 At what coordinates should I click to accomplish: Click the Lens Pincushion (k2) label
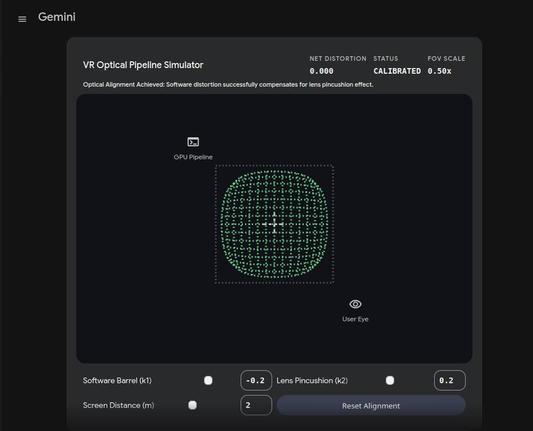point(312,380)
